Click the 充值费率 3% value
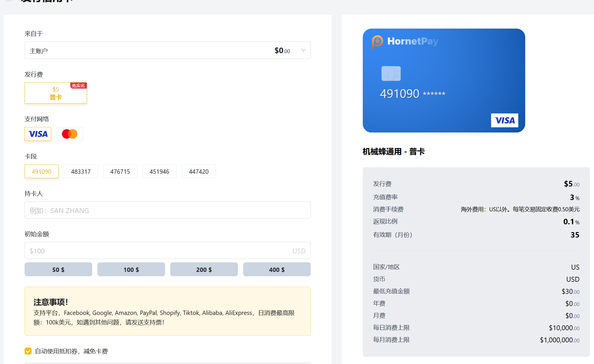This screenshot has height=364, width=594. point(575,197)
